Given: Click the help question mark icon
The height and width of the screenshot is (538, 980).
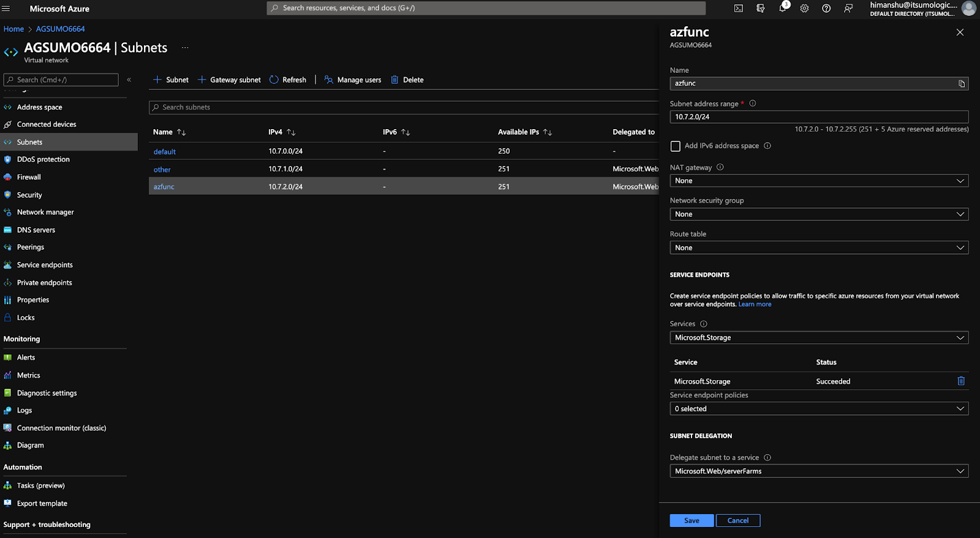Looking at the screenshot, I should click(x=826, y=9).
